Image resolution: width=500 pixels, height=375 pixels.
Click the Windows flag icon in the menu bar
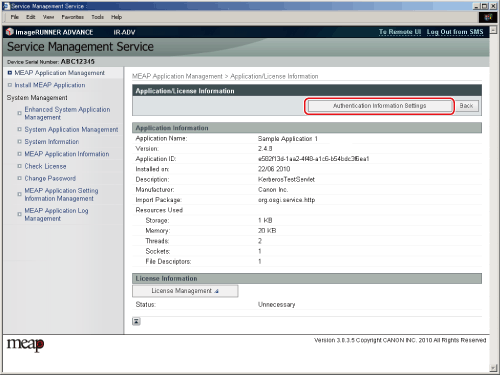coord(488,17)
